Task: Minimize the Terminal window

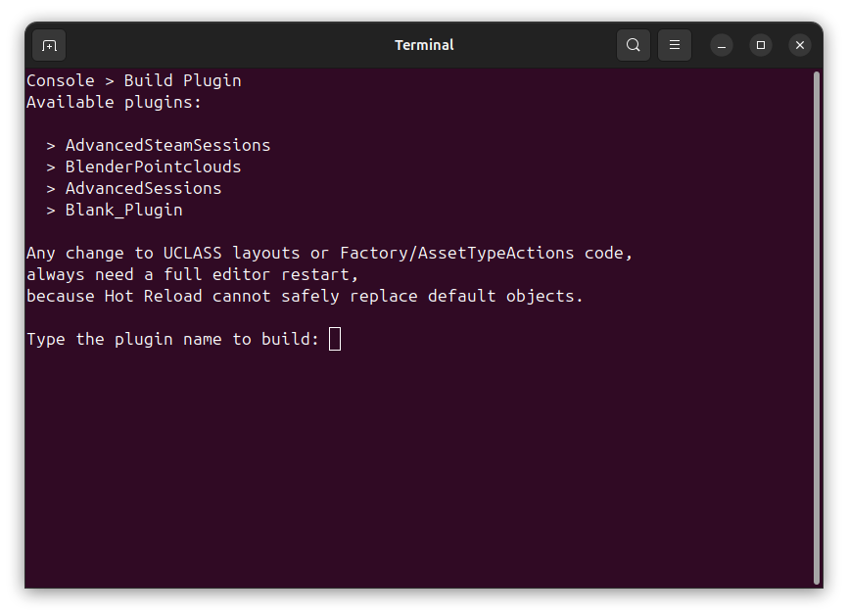Action: click(722, 45)
